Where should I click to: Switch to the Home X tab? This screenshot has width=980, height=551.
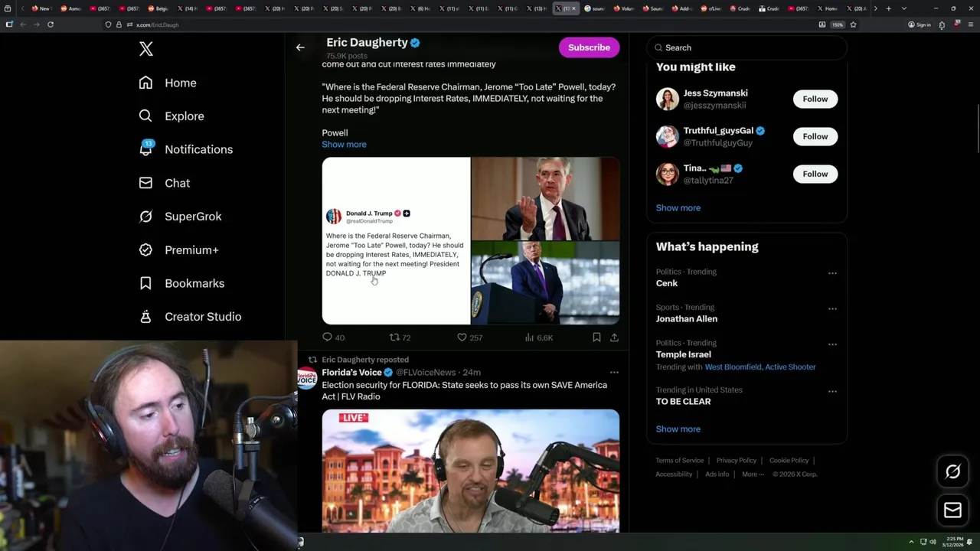(x=827, y=8)
